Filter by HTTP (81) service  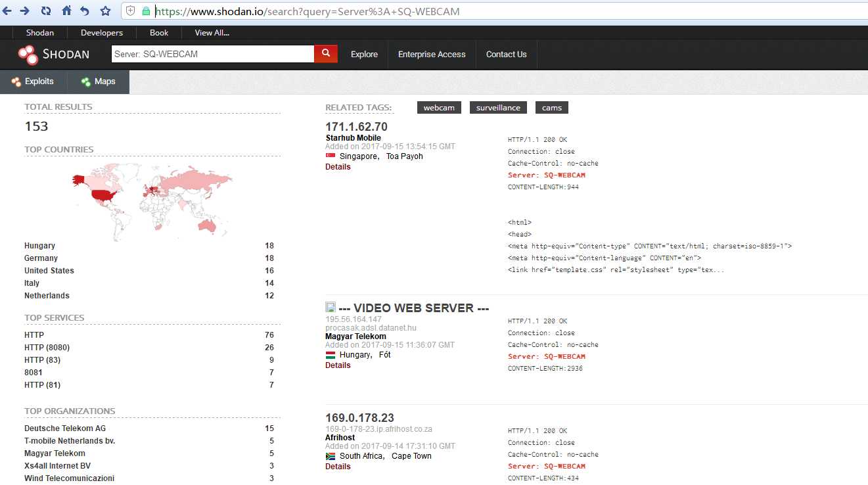pos(149,385)
